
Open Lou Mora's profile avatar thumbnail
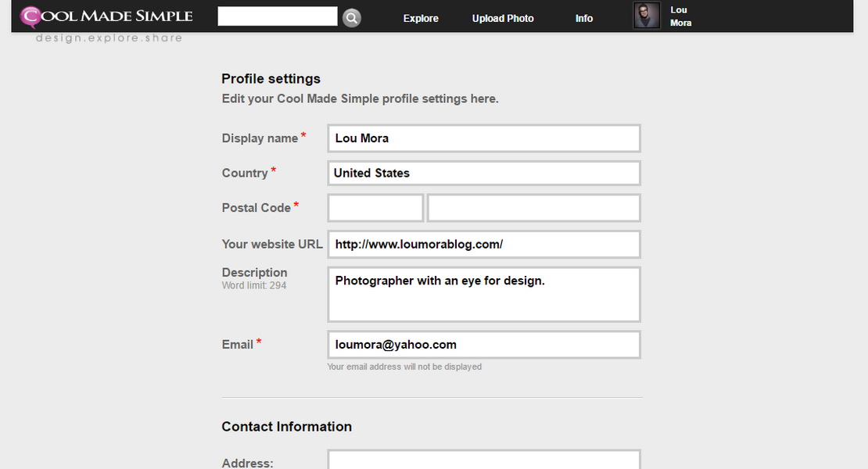tap(647, 16)
